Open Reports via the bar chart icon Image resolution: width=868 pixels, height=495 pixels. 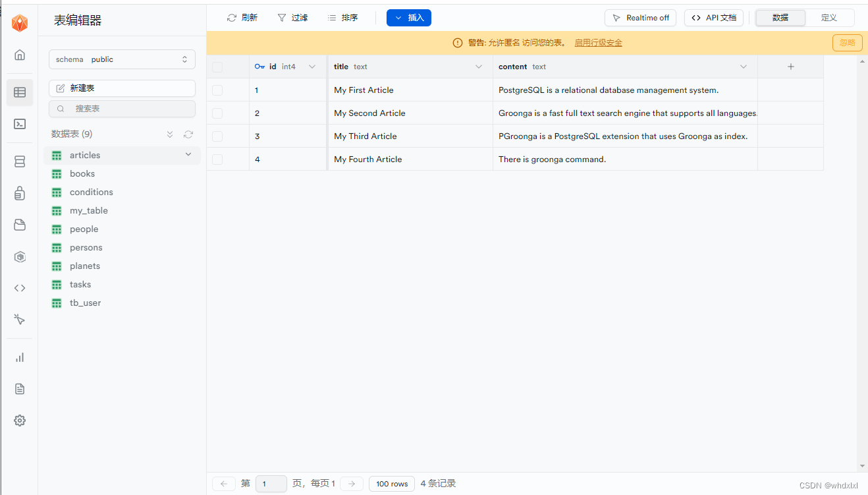click(x=19, y=357)
